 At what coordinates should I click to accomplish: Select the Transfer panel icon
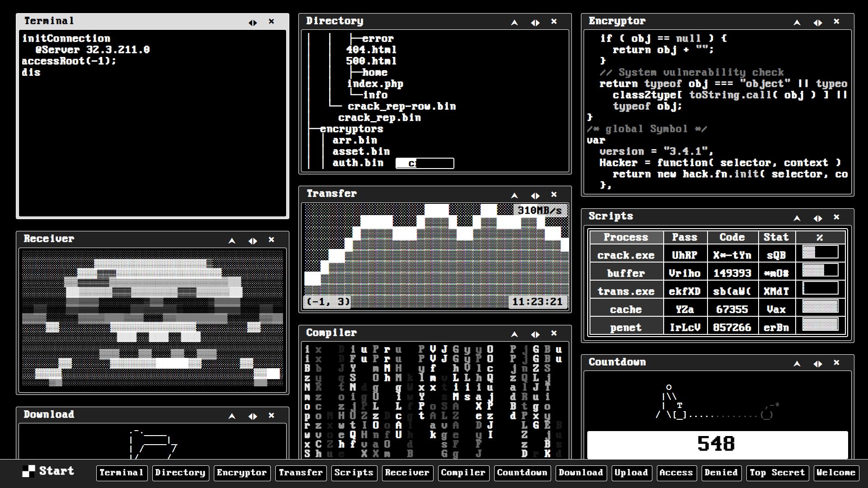302,472
